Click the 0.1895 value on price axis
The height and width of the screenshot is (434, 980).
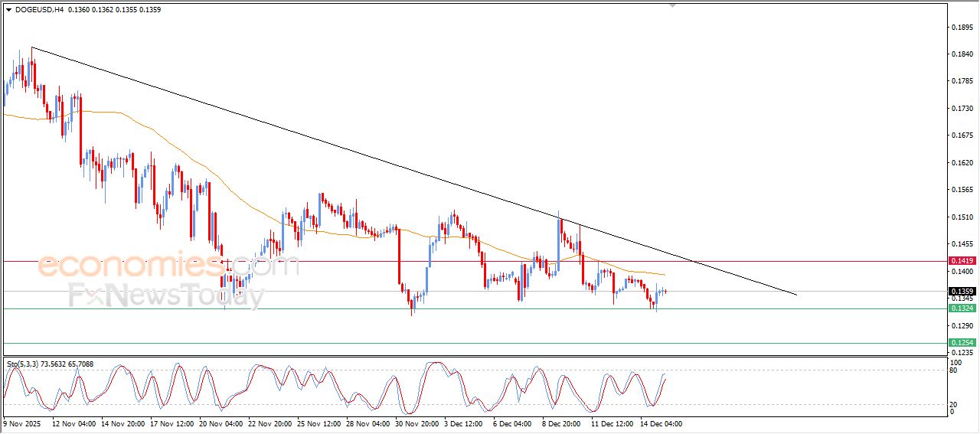(961, 28)
